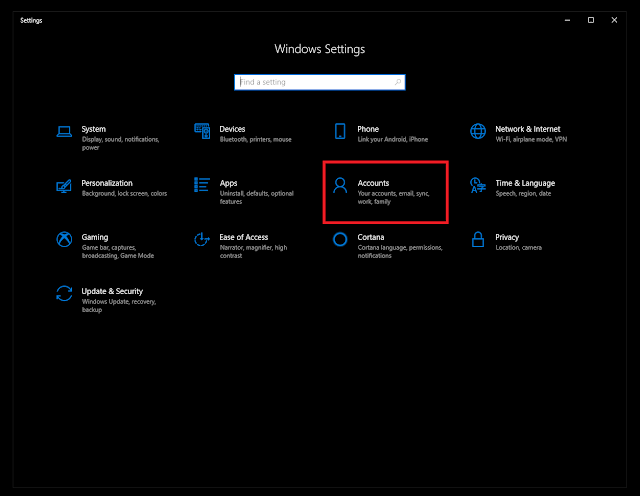Image resolution: width=640 pixels, height=496 pixels.
Task: Open the Accounts person icon
Action: click(x=340, y=185)
